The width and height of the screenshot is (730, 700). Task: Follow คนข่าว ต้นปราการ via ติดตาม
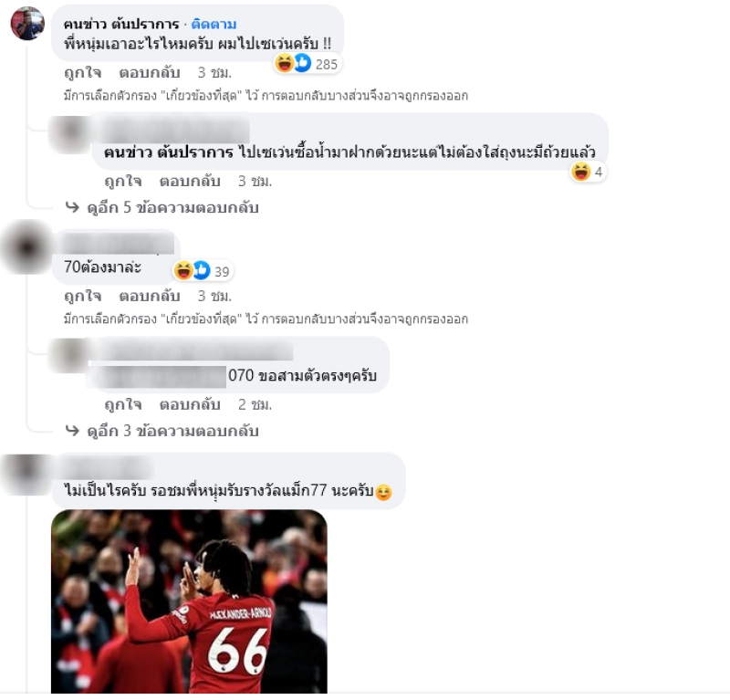[x=214, y=24]
